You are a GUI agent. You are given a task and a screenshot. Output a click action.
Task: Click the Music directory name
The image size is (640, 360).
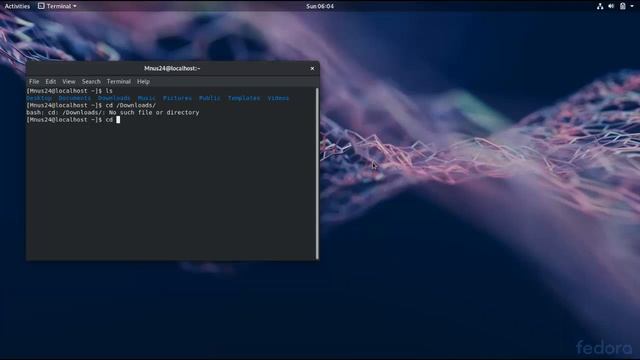(147, 98)
